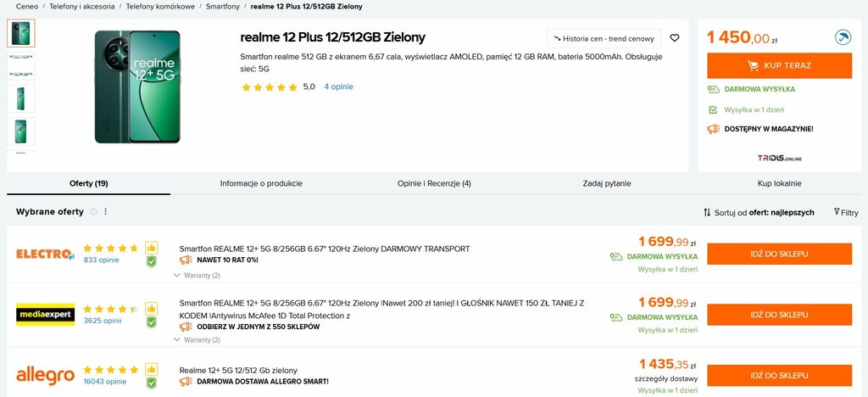Open the Opinie i Recenzje (4) tab
Image resolution: width=868 pixels, height=397 pixels.
pyautogui.click(x=434, y=183)
